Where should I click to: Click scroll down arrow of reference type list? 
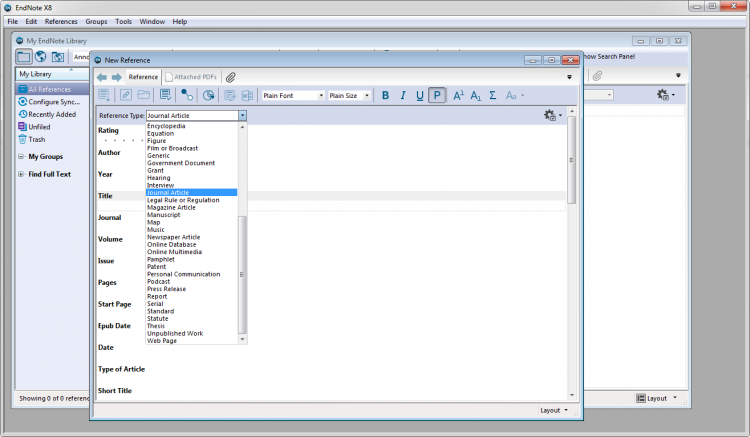click(243, 339)
